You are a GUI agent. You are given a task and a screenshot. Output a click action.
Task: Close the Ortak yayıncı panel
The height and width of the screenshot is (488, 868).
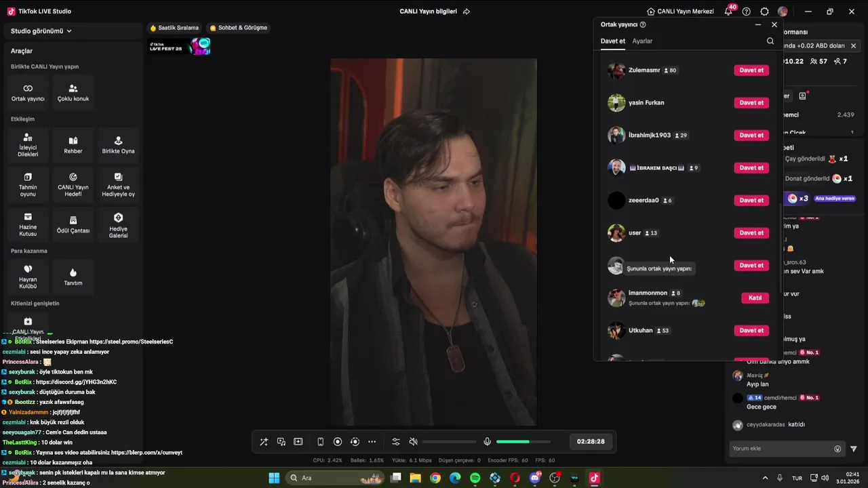[774, 24]
